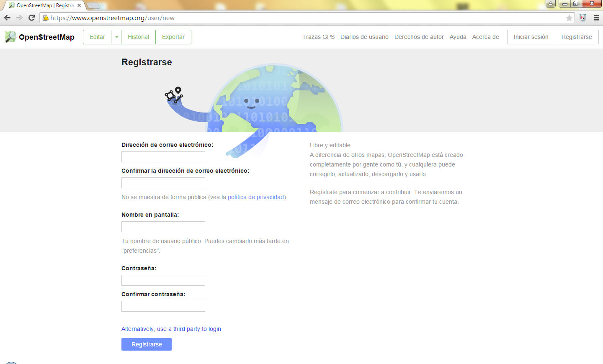This screenshot has height=364, width=603.
Task: Open Acerca de page
Action: click(486, 37)
